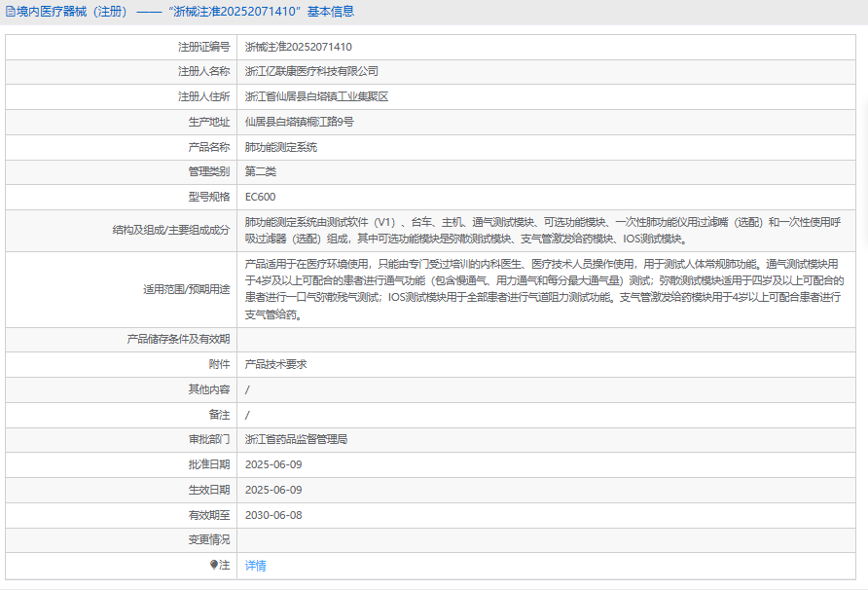Click the 注册人名称 row label
868x590 pixels.
pyautogui.click(x=203, y=71)
